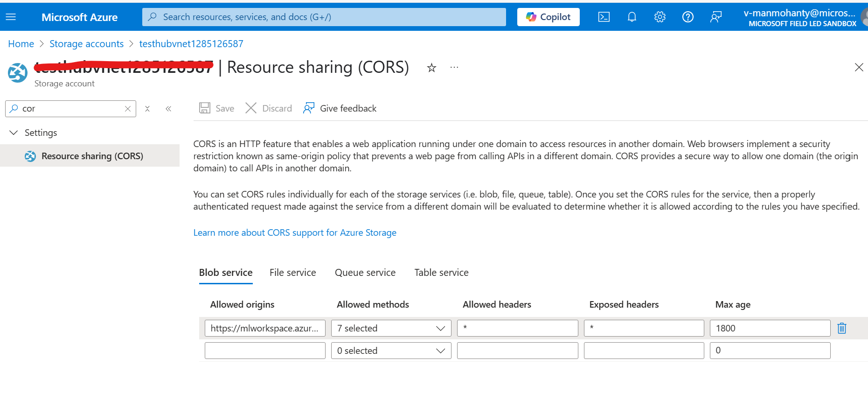This screenshot has width=868, height=408.
Task: Click Allowed headers field in first row
Action: coord(517,328)
